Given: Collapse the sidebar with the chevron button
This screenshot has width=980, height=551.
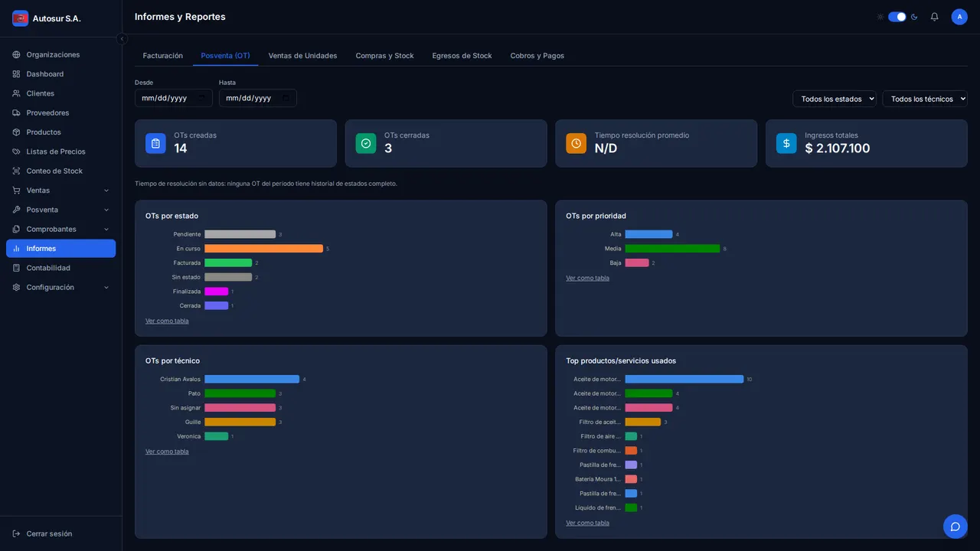Looking at the screenshot, I should pos(122,39).
